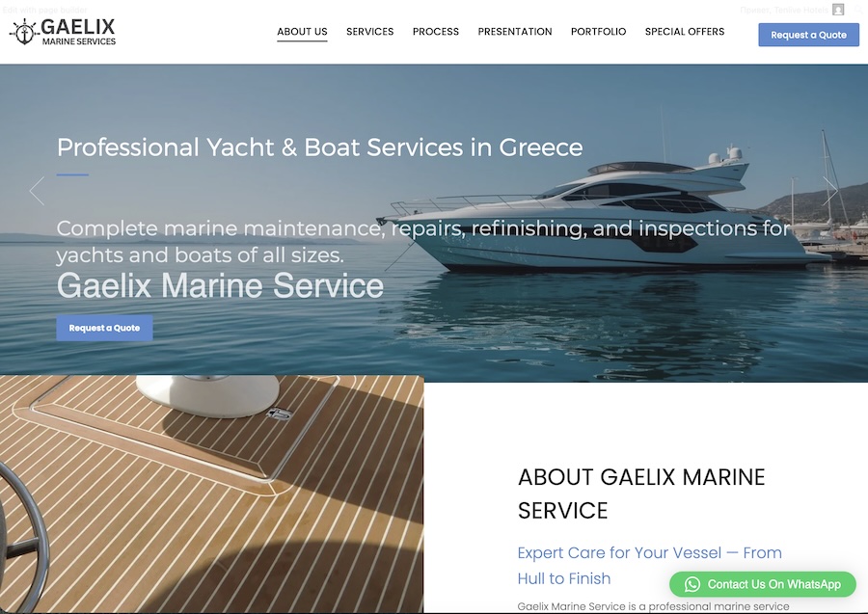Image resolution: width=868 pixels, height=614 pixels.
Task: Click the 'About Gaelix Marine Service' heading
Action: pyautogui.click(x=641, y=494)
